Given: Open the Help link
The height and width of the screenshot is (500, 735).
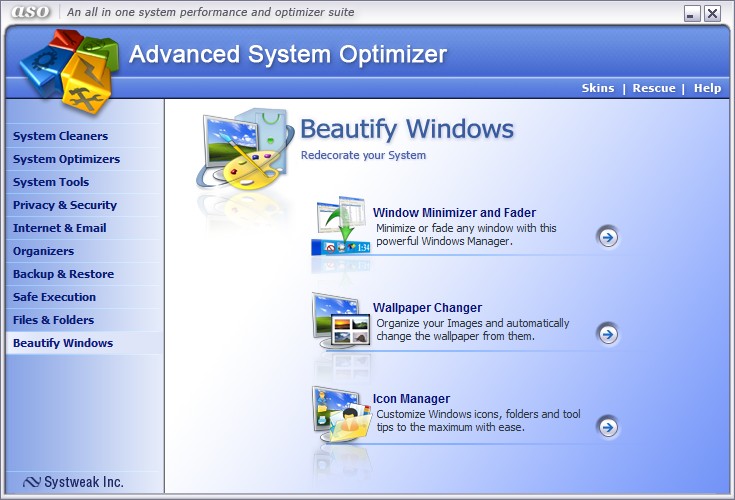Looking at the screenshot, I should tap(707, 88).
